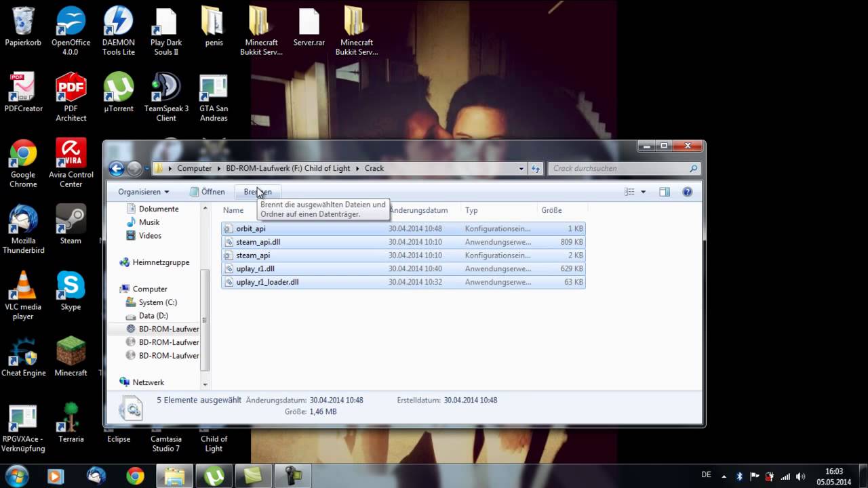Sort by Name column header

(x=233, y=210)
